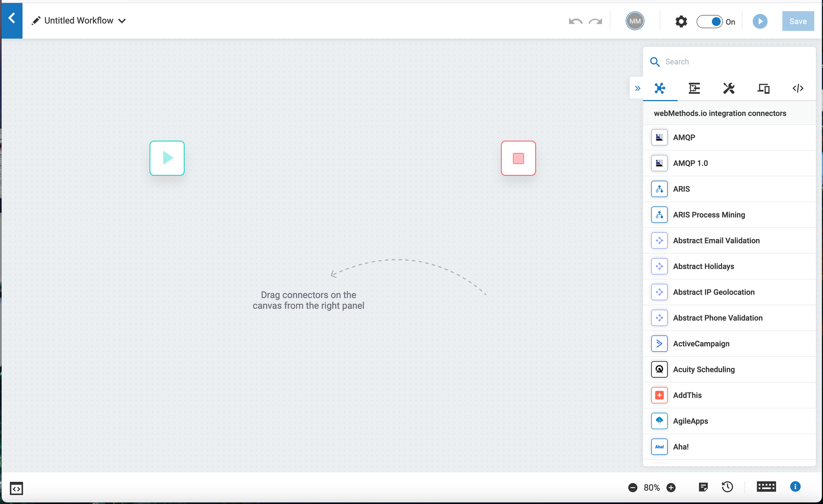This screenshot has width=823, height=504.
Task: Zoom in with the plus button
Action: coord(671,488)
